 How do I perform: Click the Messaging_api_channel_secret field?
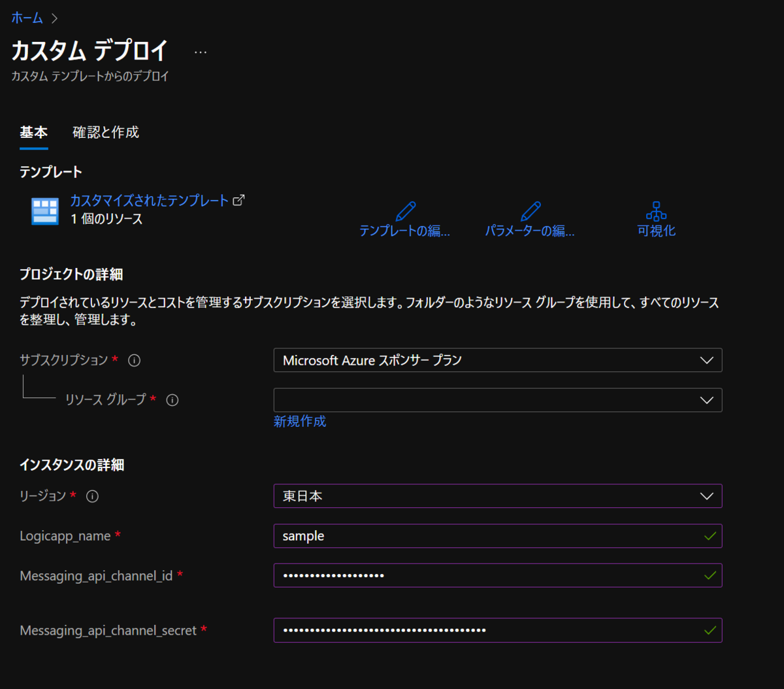(498, 630)
